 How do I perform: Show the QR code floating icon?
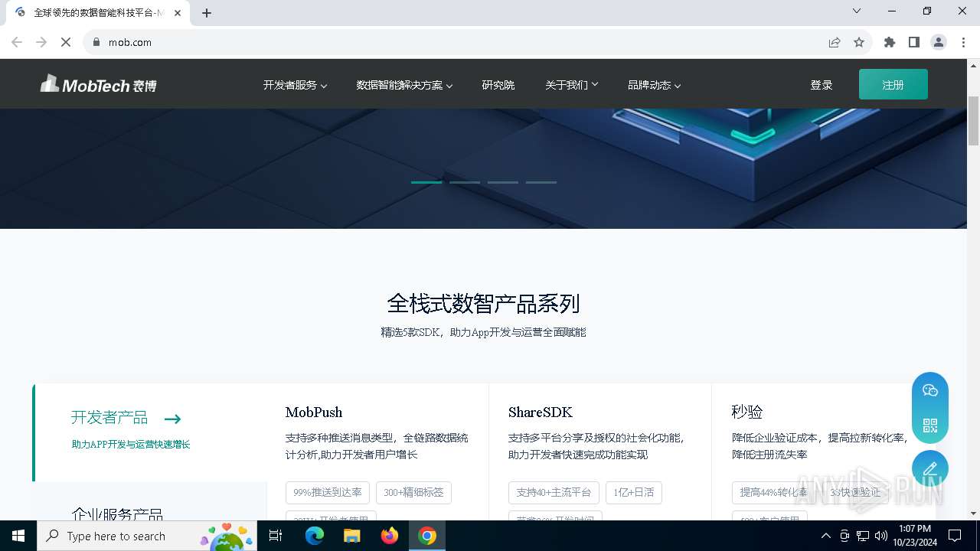tap(930, 425)
